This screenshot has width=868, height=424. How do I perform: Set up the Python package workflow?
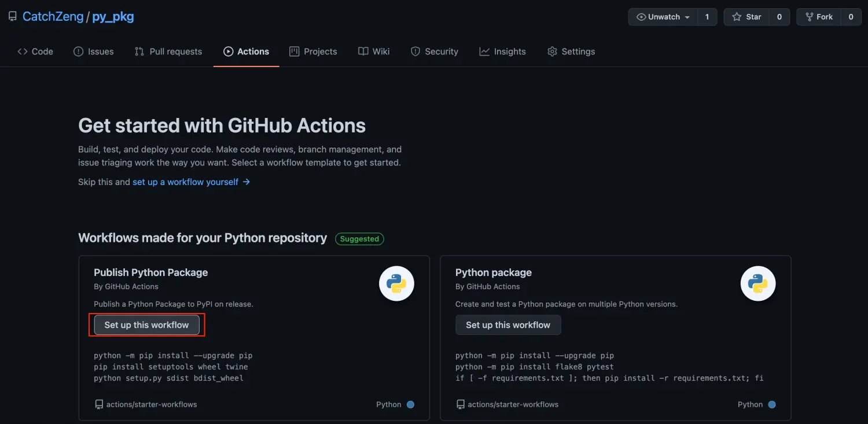pos(508,325)
